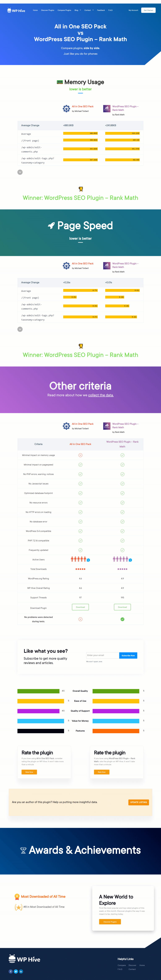Click the Facebook icon in the footer

click(10, 972)
